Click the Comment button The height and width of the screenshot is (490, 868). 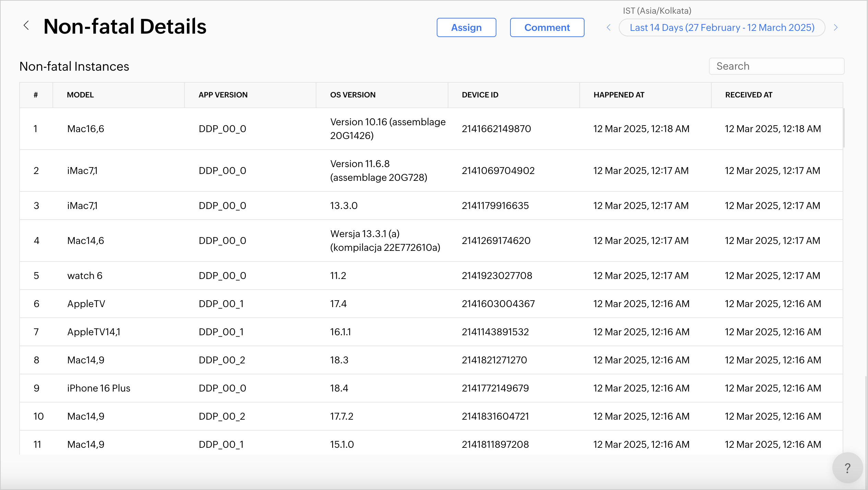[x=547, y=27]
